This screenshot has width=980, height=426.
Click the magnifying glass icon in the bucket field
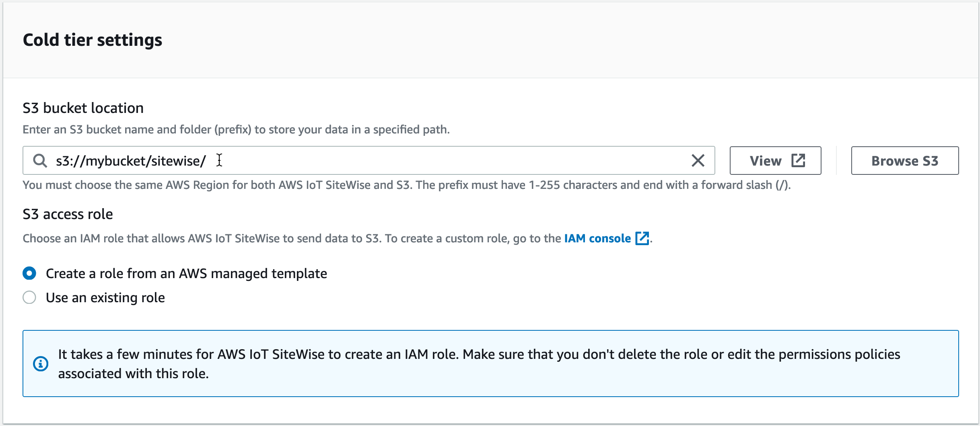pyautogui.click(x=39, y=160)
